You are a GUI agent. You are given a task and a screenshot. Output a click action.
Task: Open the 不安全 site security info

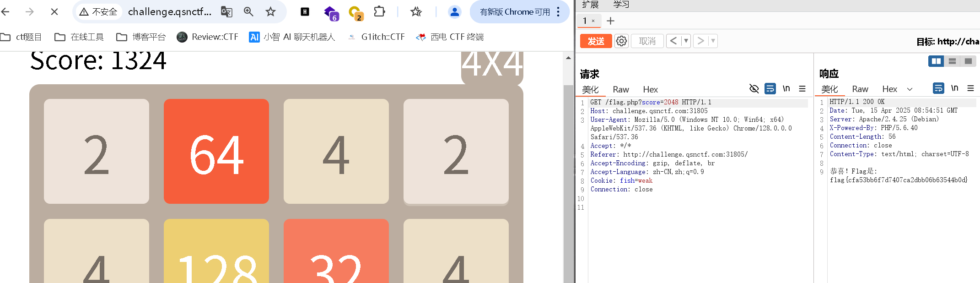tap(98, 12)
